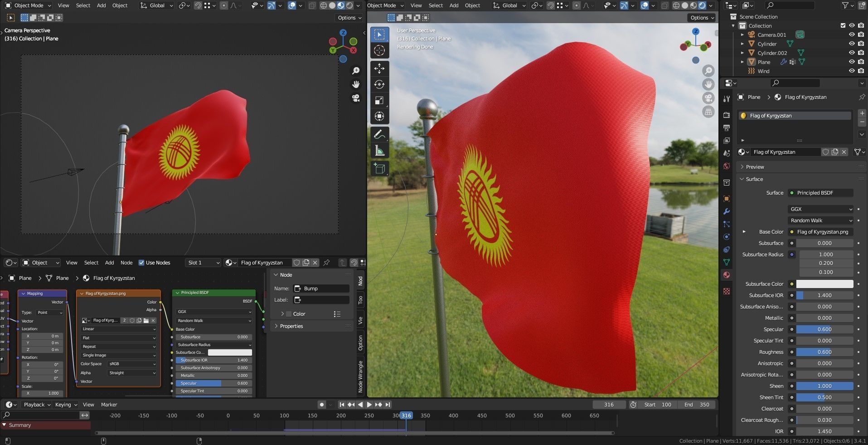The width and height of the screenshot is (868, 445).
Task: Click Options button in left viewport
Action: coord(349,18)
